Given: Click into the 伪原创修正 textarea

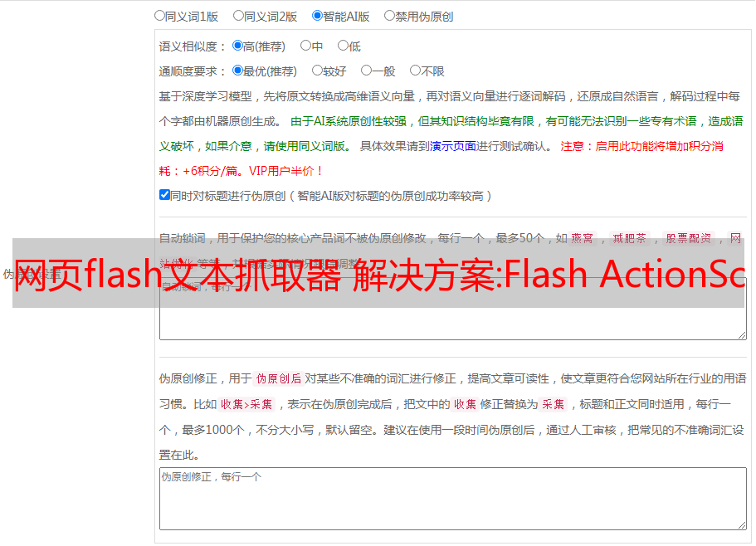Looking at the screenshot, I should 453,499.
